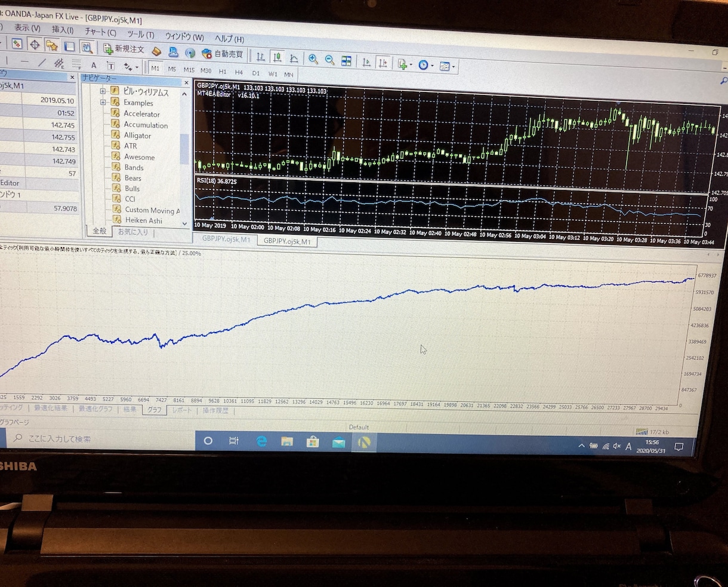This screenshot has width=728, height=587.
Task: Open Microsoft Edge from the taskbar
Action: click(261, 441)
